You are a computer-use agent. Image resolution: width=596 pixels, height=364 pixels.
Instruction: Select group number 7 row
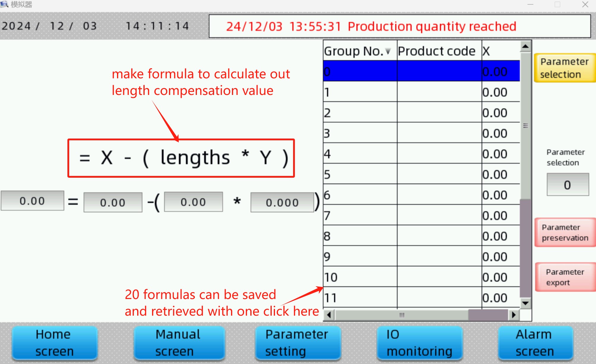[422, 215]
